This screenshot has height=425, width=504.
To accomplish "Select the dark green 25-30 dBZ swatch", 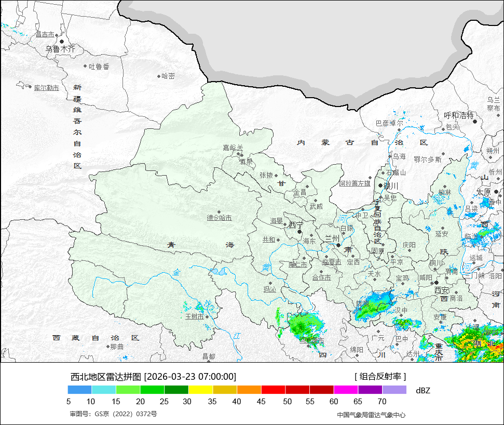I will 176,390.
